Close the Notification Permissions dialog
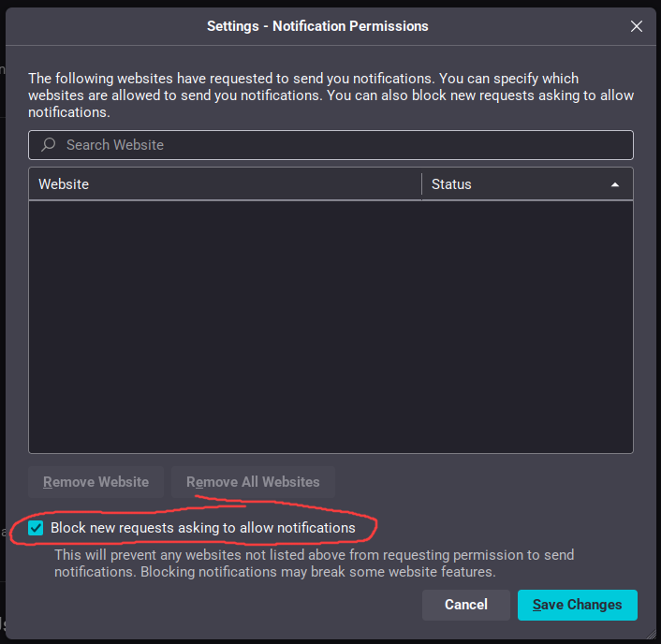Viewport: 661px width, 644px height. pos(636,26)
